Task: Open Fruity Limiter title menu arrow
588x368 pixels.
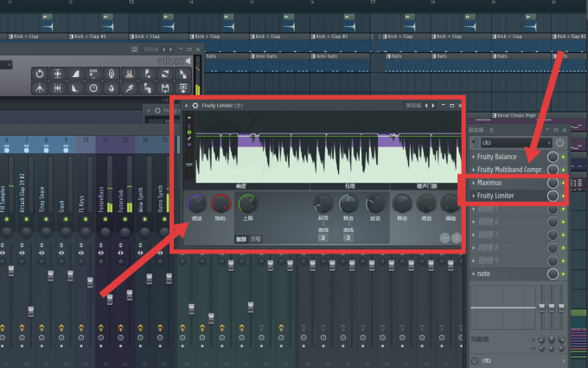Action: point(187,106)
